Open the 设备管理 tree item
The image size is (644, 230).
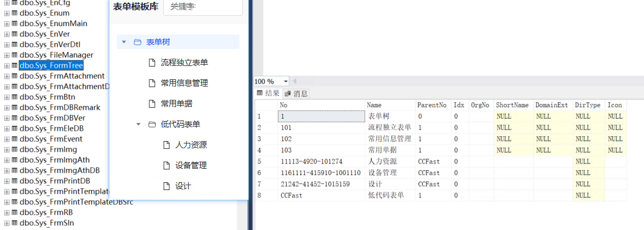pyautogui.click(x=191, y=165)
